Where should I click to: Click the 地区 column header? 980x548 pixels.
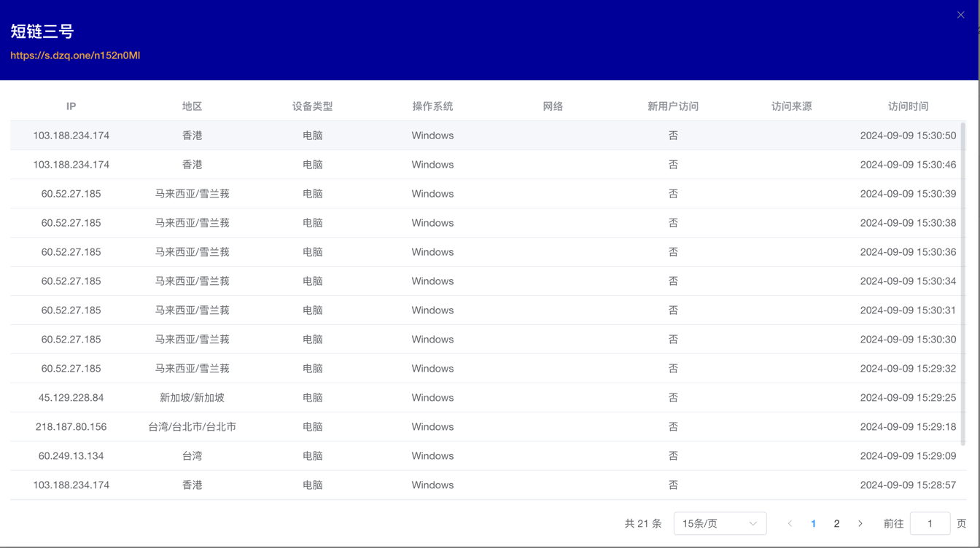[192, 106]
